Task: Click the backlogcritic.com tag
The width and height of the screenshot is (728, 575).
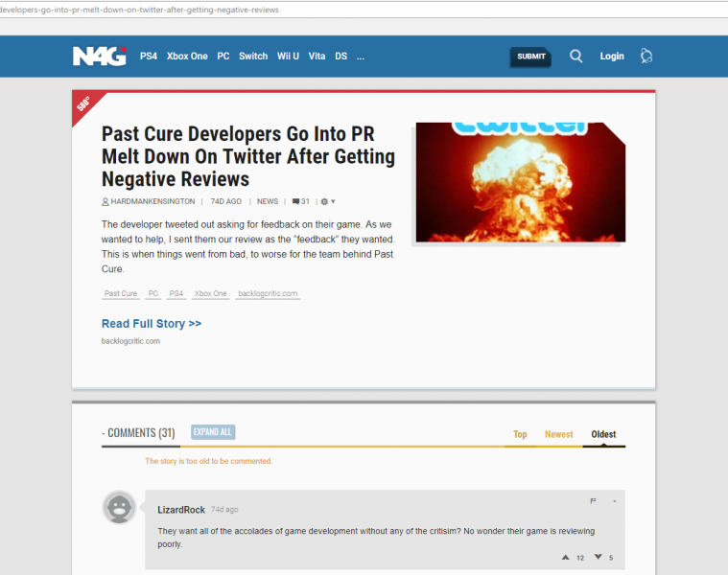Action: [268, 293]
